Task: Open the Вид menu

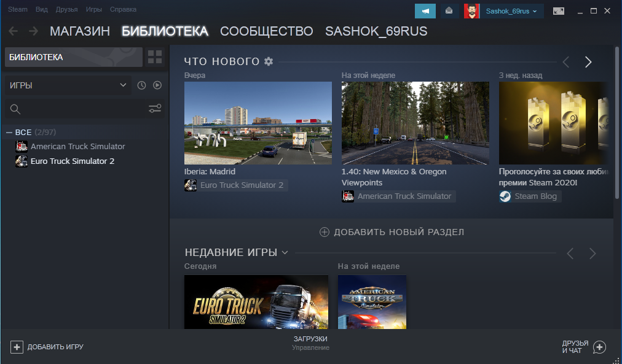Action: point(42,9)
